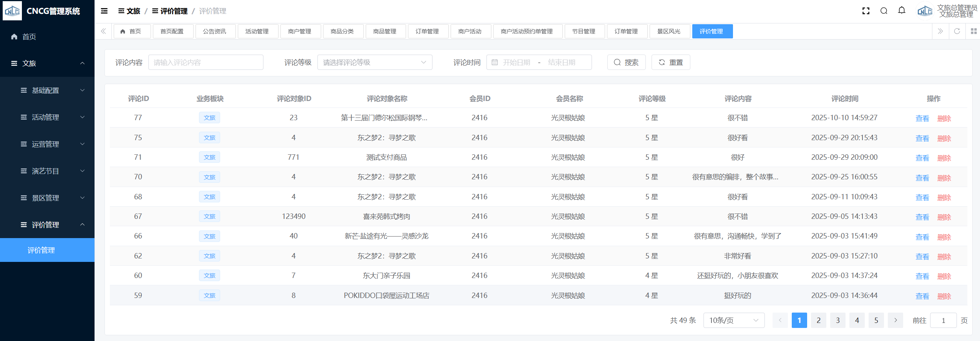This screenshot has height=341, width=980.
Task: Click the 重置 button
Action: [671, 62]
